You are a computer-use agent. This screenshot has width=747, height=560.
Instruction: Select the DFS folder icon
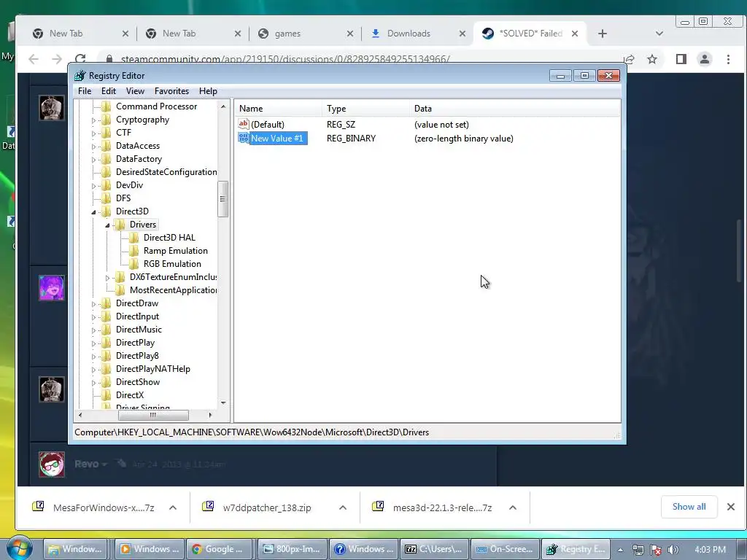pyautogui.click(x=107, y=198)
